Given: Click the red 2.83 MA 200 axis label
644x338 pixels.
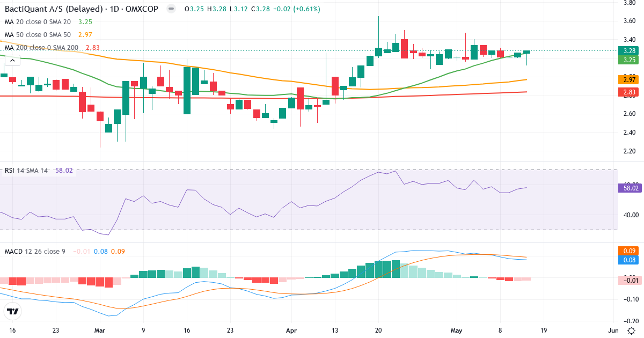Looking at the screenshot, I should [x=628, y=92].
